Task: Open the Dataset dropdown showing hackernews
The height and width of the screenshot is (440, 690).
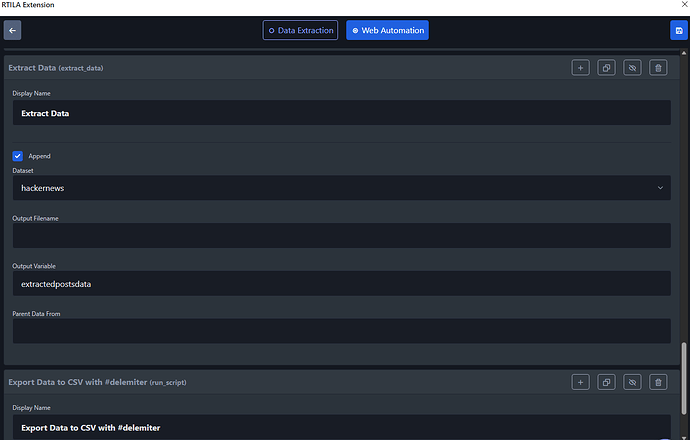Action: 341,188
